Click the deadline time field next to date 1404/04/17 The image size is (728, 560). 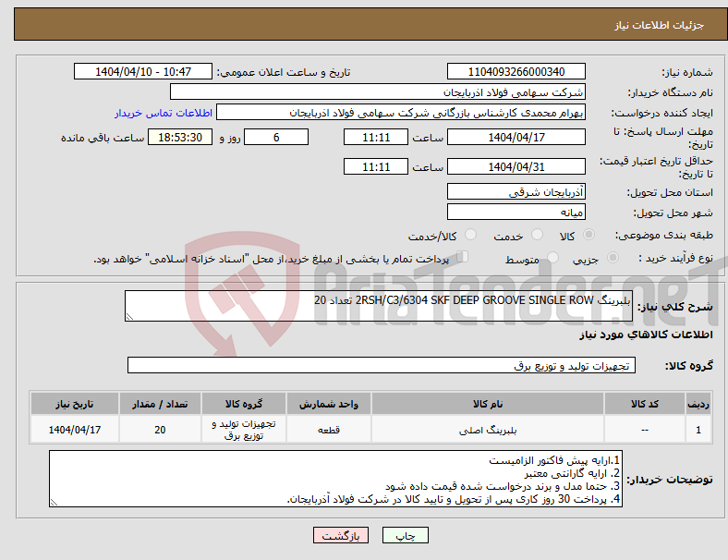[376, 137]
